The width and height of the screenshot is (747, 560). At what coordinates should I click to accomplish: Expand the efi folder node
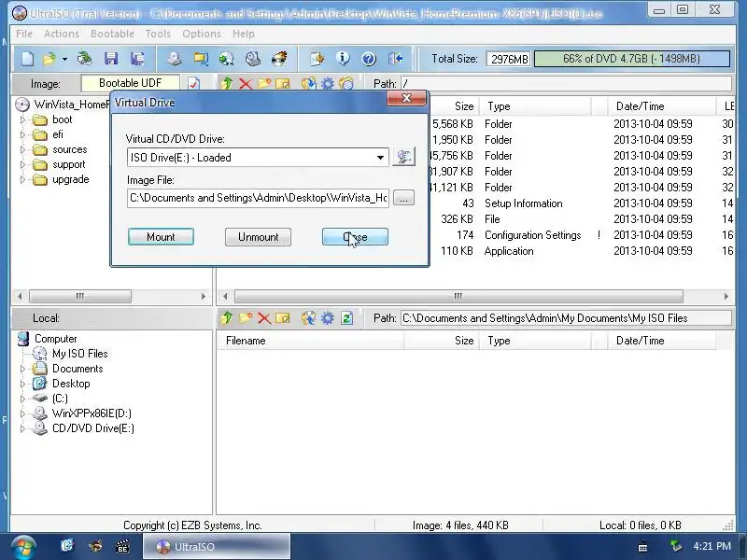22,134
